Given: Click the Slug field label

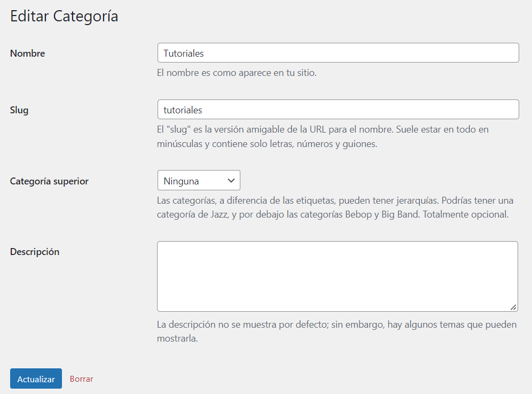Looking at the screenshot, I should pyautogui.click(x=19, y=110).
